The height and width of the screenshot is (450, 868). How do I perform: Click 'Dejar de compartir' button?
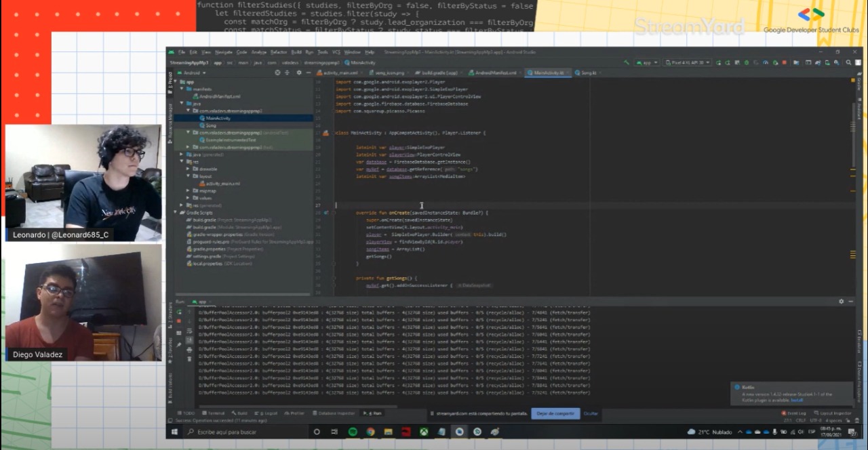pos(555,413)
